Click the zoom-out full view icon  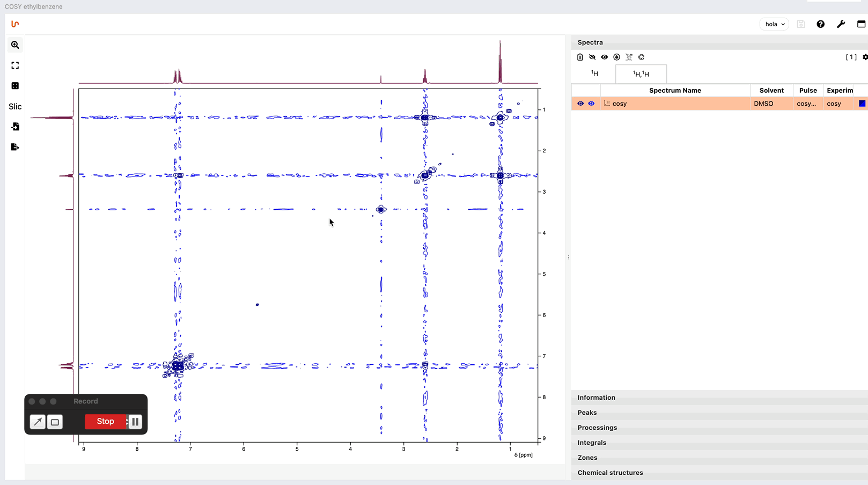[x=15, y=65]
